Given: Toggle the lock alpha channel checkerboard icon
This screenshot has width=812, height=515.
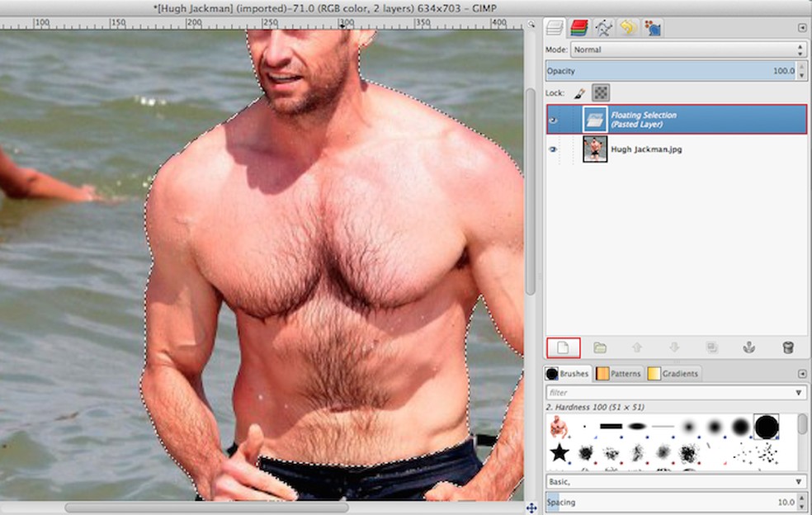Looking at the screenshot, I should (601, 92).
